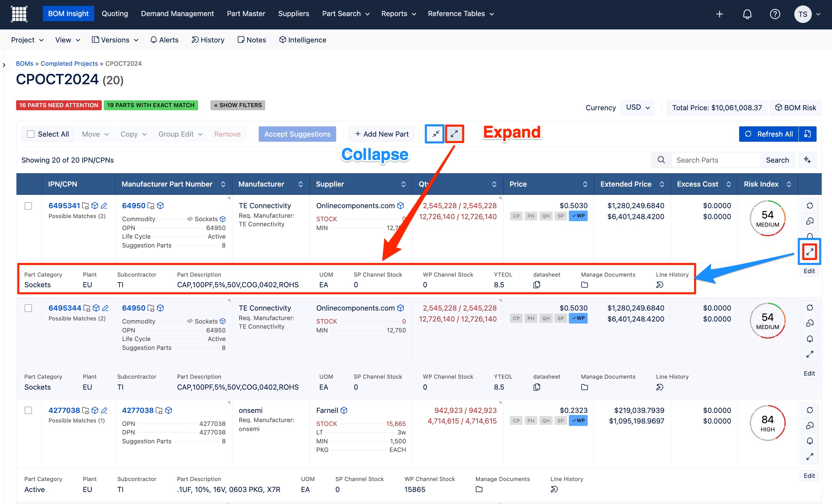832x504 pixels.
Task: Open the Completed Projects breadcrumb link
Action: (69, 64)
